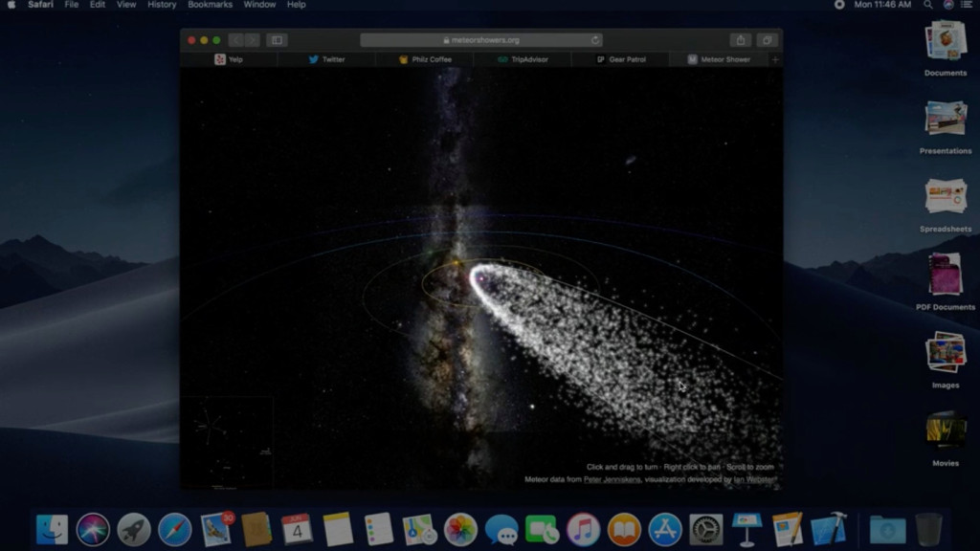Screen dimensions: 980x551
Task: Open the View menu
Action: click(126, 5)
